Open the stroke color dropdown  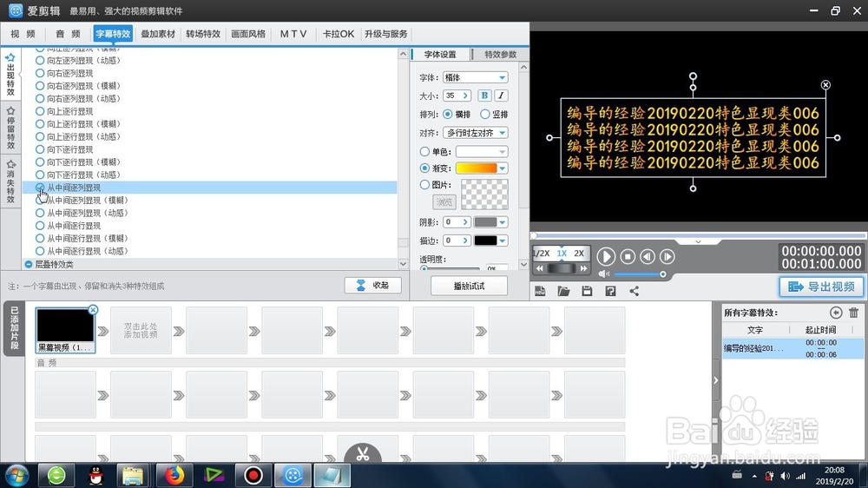click(x=502, y=241)
